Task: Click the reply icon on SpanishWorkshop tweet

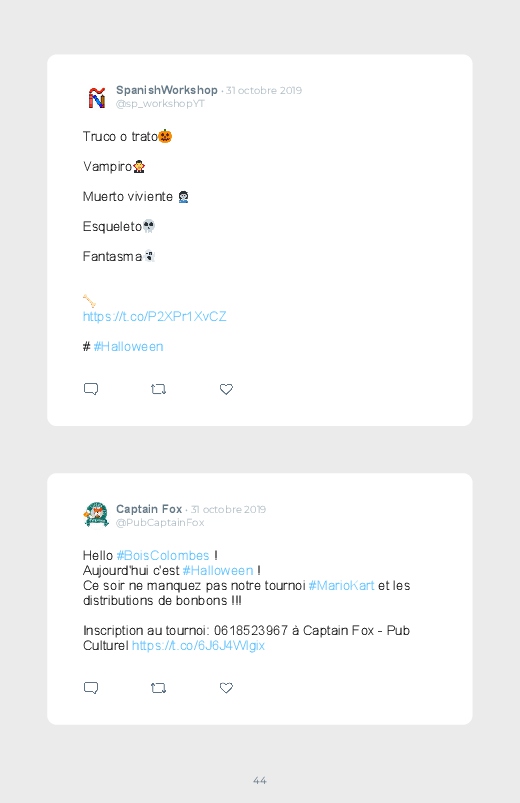Action: tap(91, 389)
